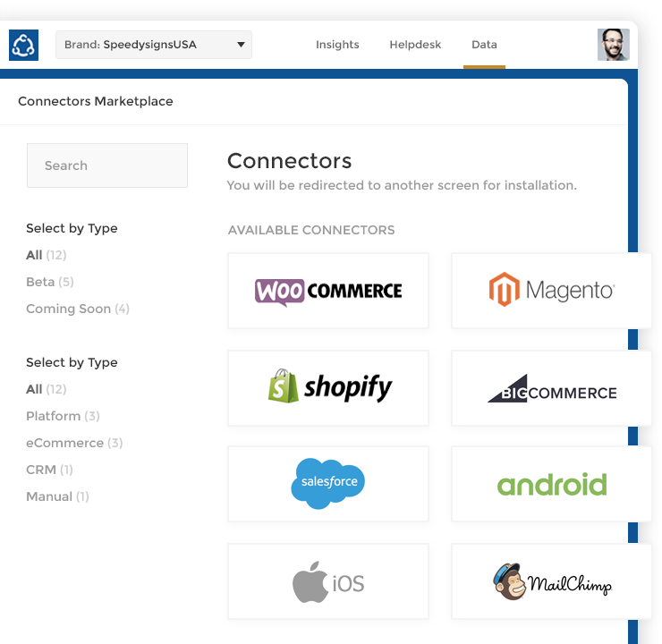Click the connectors Search field
This screenshot has width=662, height=644.
pos(107,165)
